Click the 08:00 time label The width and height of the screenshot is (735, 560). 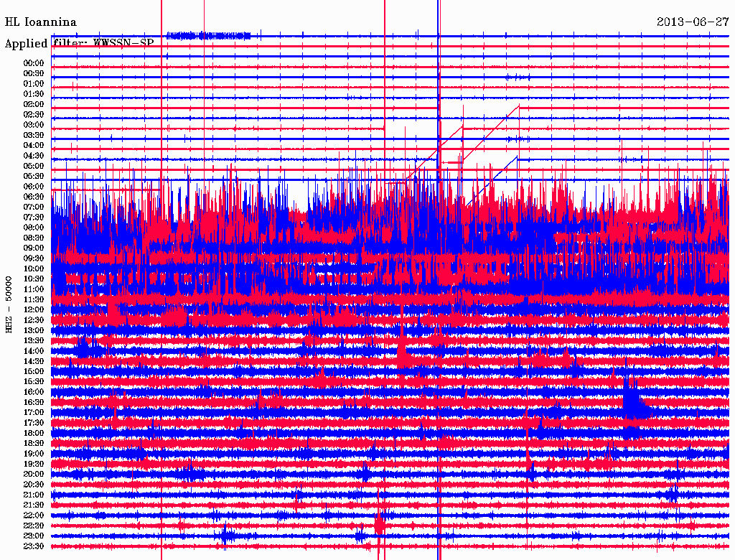pos(34,228)
